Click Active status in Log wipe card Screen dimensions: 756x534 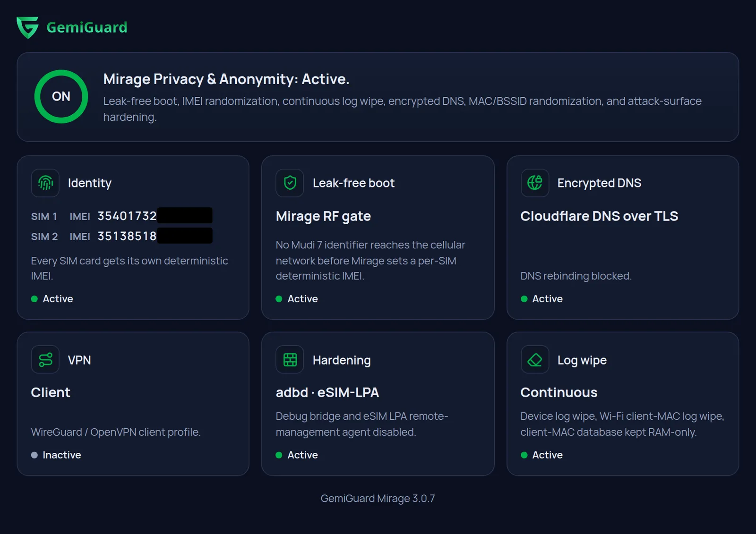tap(541, 455)
